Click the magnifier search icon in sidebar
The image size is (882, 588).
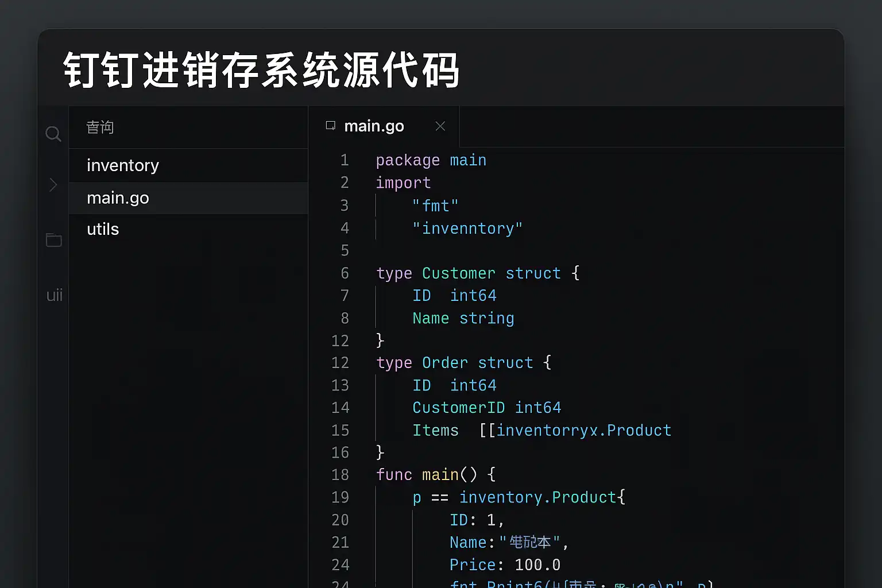[53, 134]
